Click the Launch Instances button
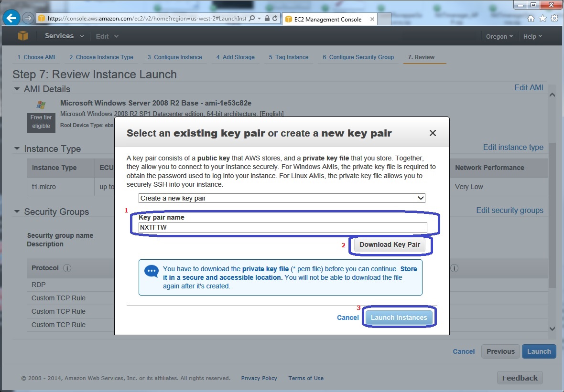 tap(399, 318)
